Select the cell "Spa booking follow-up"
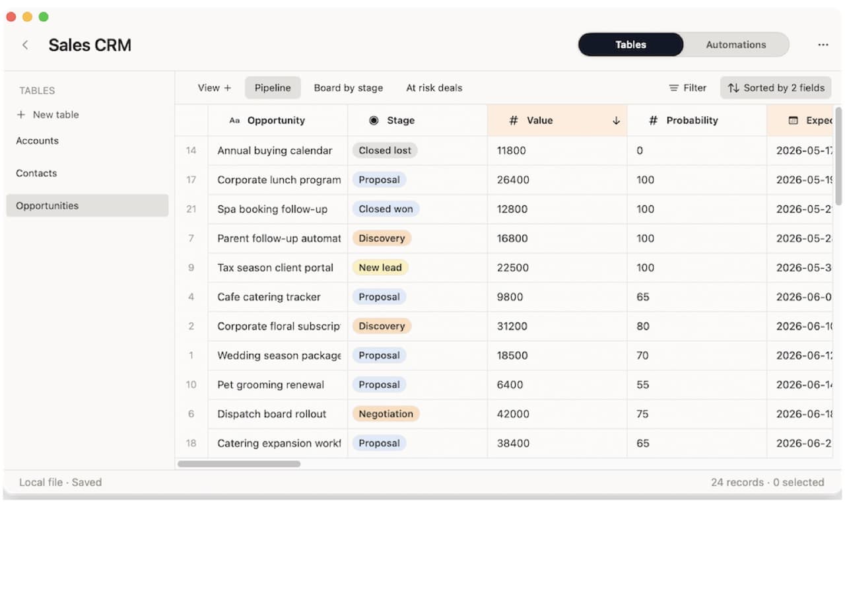Screen dimensions: 845x616 278,209
